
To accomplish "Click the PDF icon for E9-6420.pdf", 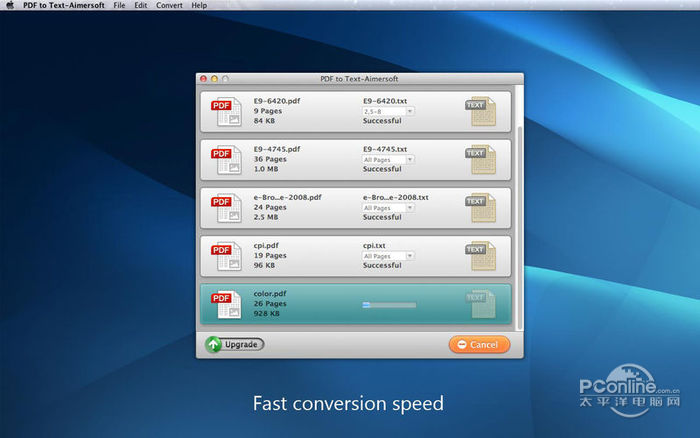I will pos(226,111).
